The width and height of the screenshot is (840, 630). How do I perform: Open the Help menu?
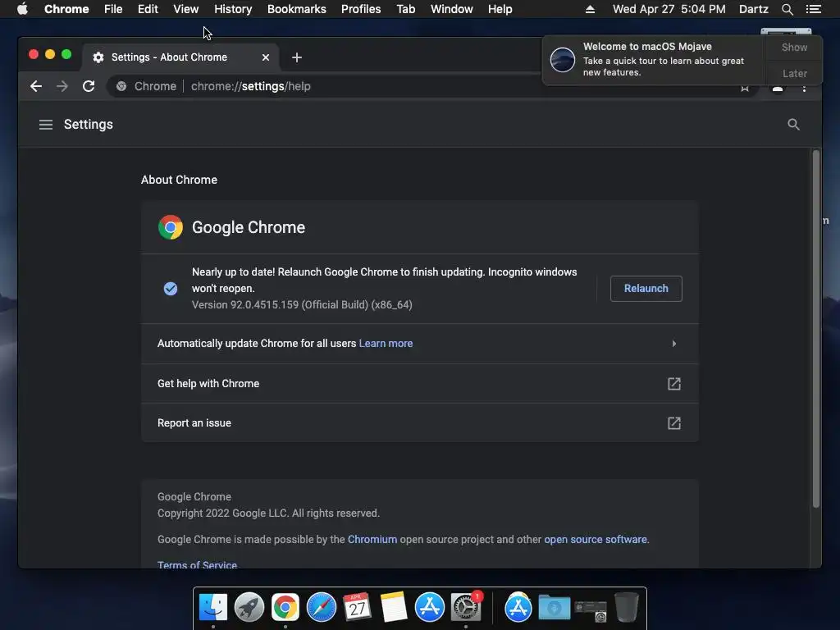pos(500,9)
